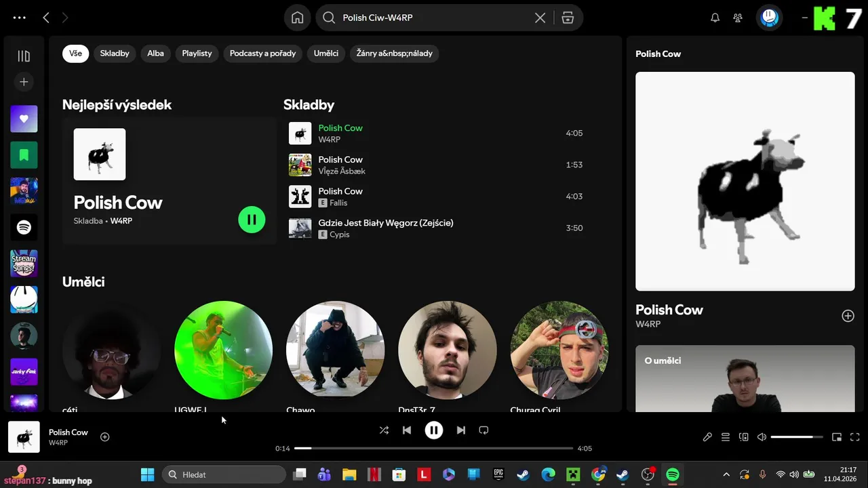Open the green-lit concert artist
Viewport: 868px width, 488px height.
(223, 350)
